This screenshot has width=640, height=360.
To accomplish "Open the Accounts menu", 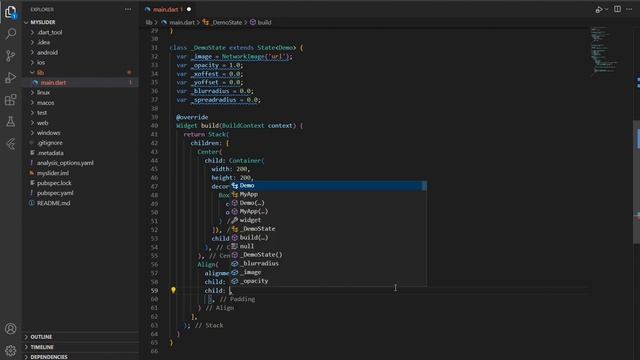I will click(11, 329).
